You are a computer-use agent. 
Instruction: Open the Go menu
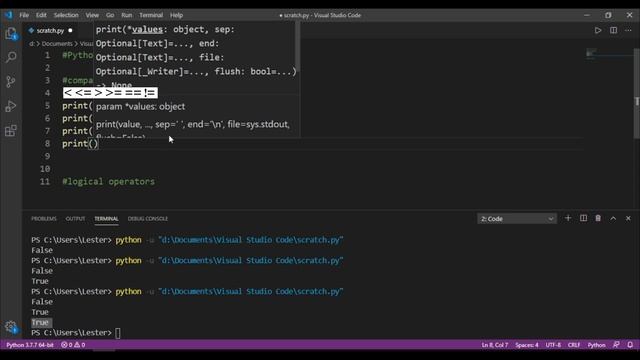tap(110, 15)
